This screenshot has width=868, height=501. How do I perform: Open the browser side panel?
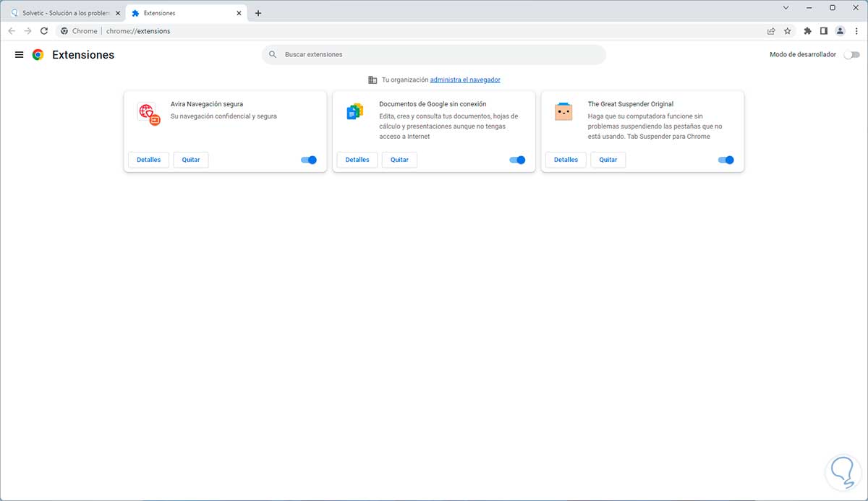click(824, 31)
